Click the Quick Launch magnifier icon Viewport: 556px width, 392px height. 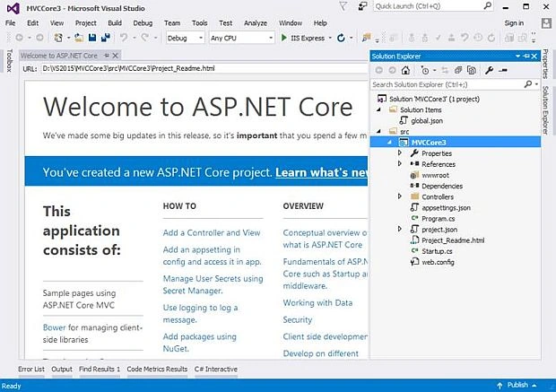488,5
